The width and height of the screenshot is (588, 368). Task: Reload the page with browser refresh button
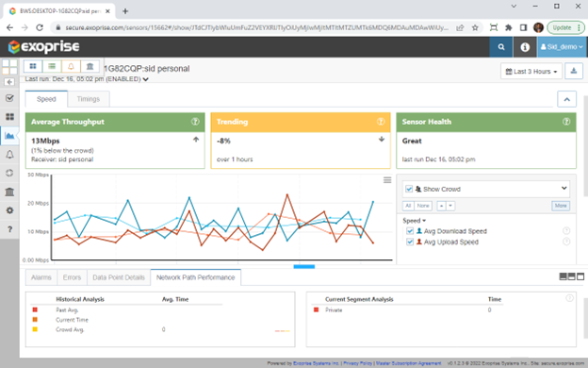(40, 27)
